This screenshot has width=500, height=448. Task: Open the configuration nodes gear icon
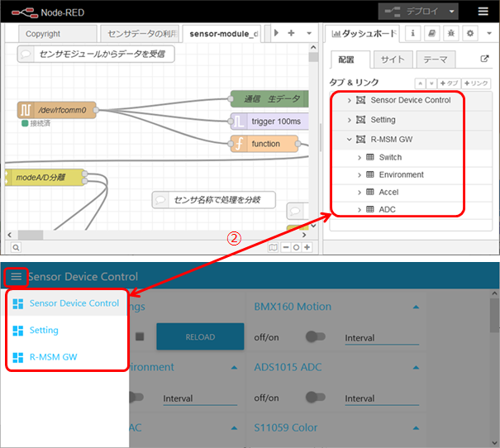click(x=469, y=33)
